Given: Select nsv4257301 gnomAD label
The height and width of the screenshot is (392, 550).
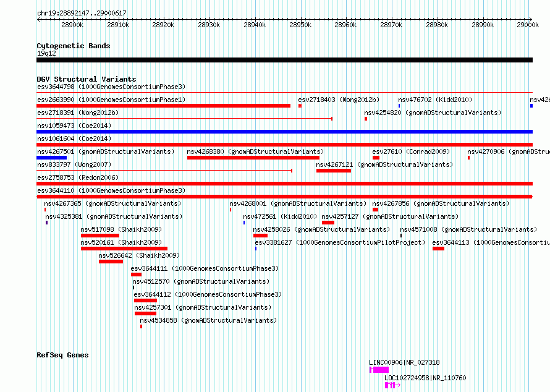Looking at the screenshot, I should point(203,307).
